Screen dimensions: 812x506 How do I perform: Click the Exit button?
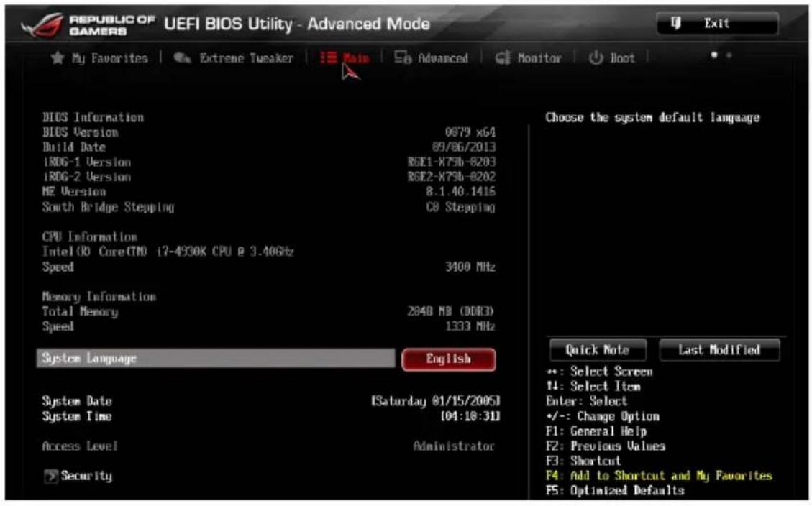[x=717, y=23]
